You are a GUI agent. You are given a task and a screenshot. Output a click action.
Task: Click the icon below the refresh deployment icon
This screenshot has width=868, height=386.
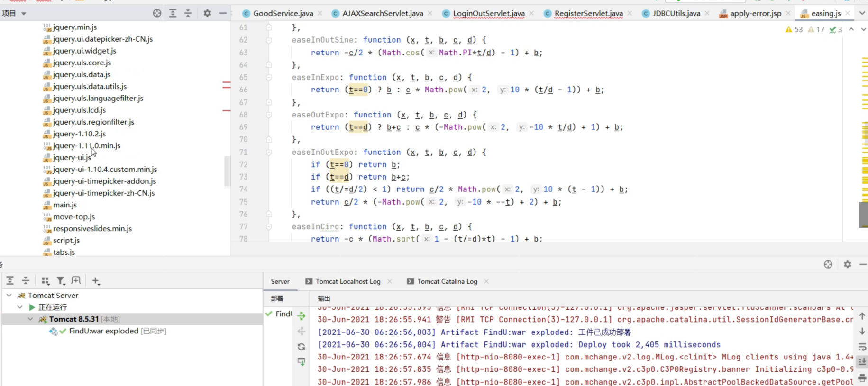coord(302,362)
